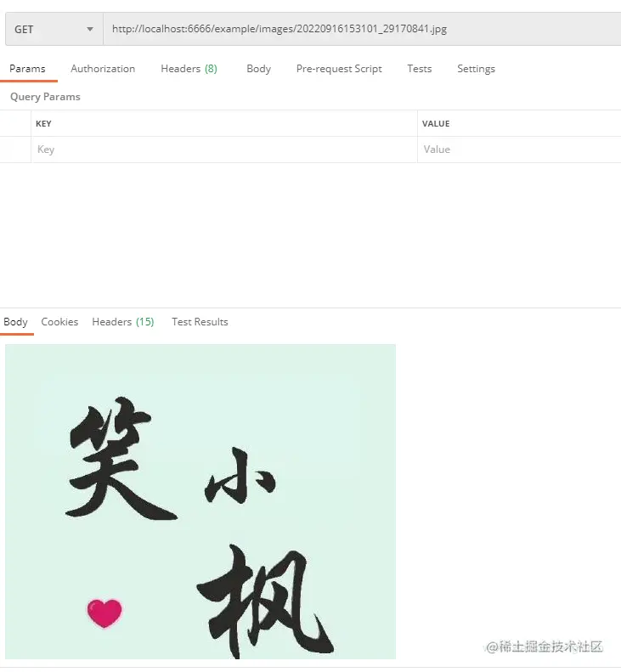
Task: Open the response Headers (15) tab
Action: (123, 322)
